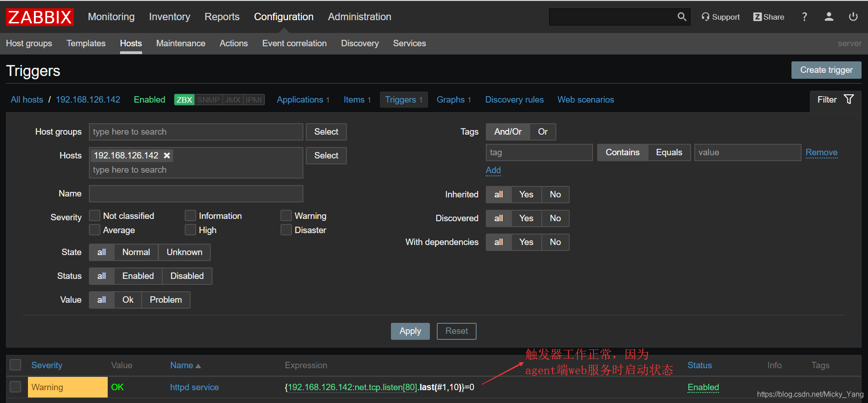Check the Warning severity box
The height and width of the screenshot is (403, 868).
[x=286, y=216]
